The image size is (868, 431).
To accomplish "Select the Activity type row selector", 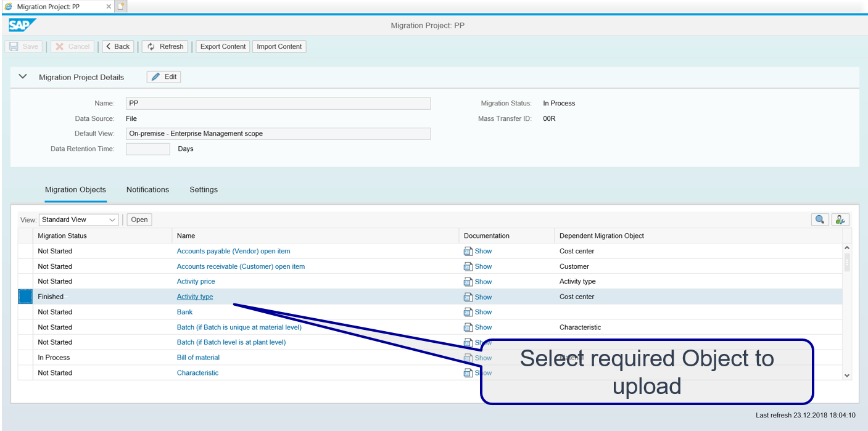I will click(x=25, y=297).
